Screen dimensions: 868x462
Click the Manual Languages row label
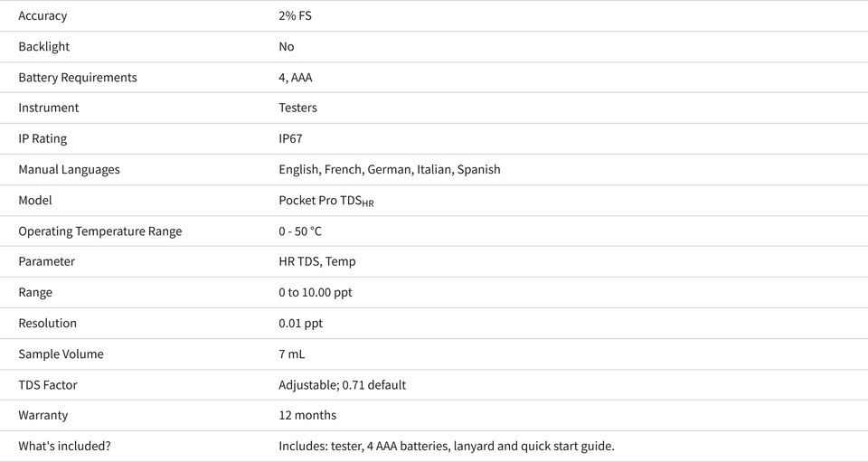70,169
